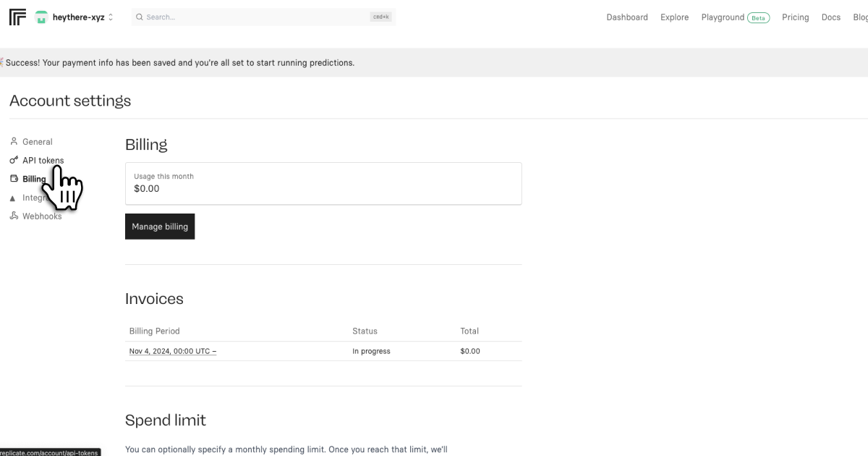Go to the Explore page
The height and width of the screenshot is (456, 868).
pyautogui.click(x=674, y=17)
